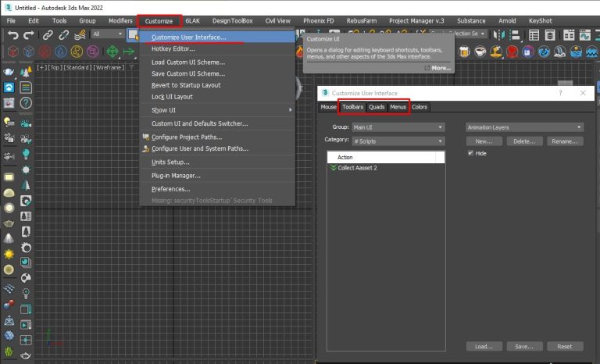Select the 'Collect Aasset 2' action row
Viewport: 600px width, 364px height.
pos(386,168)
